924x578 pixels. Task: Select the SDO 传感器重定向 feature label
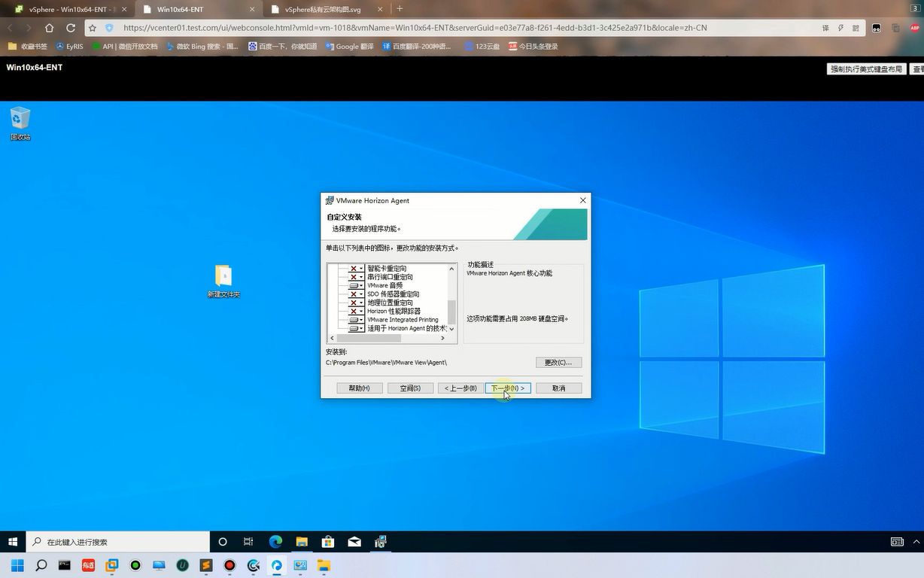tap(394, 294)
